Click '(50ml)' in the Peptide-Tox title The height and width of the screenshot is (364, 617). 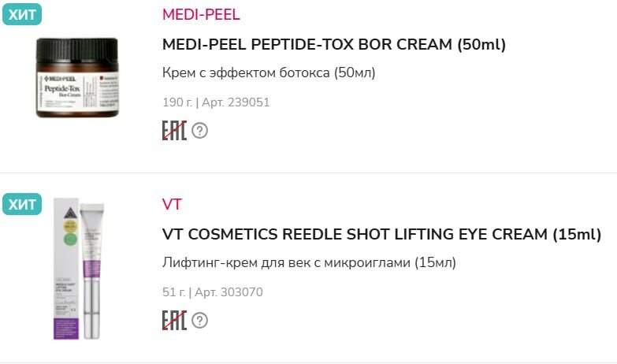(481, 44)
